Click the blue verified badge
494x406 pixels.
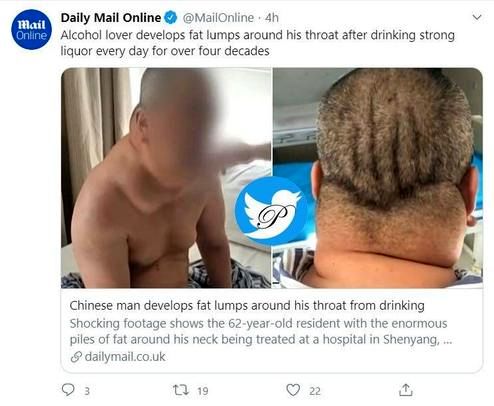coord(171,18)
